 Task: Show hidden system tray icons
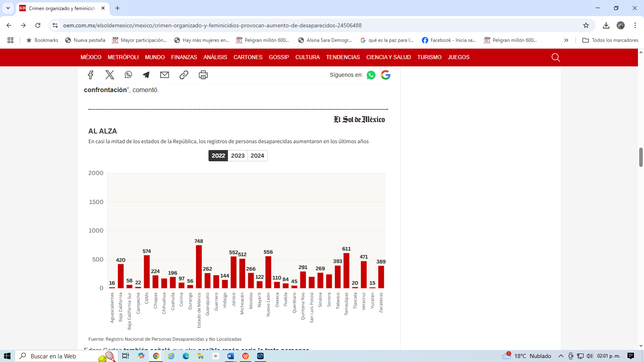561,356
